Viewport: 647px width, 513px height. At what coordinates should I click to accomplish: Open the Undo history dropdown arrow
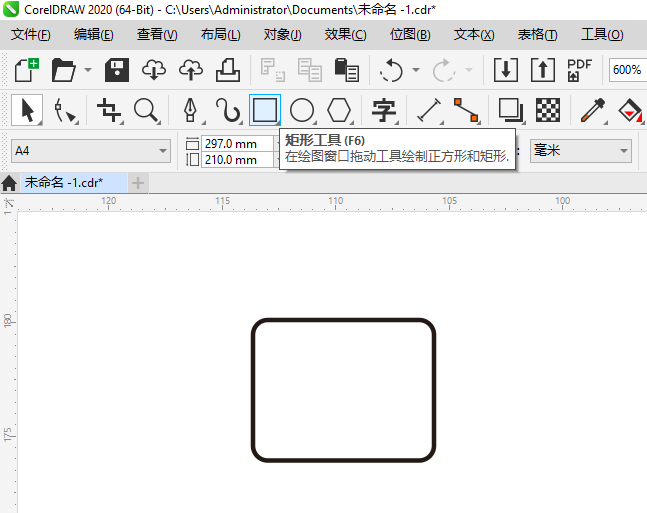(416, 70)
